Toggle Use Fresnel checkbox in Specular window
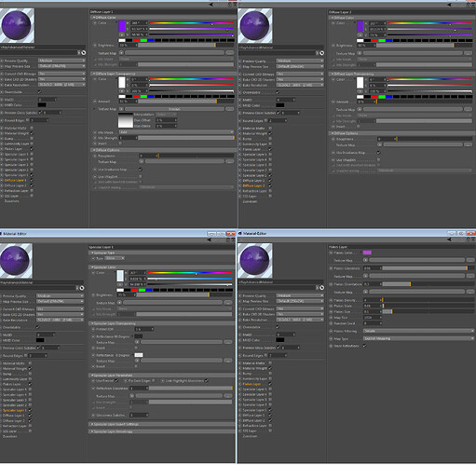Screen dimensions: 476x465 tap(116, 380)
